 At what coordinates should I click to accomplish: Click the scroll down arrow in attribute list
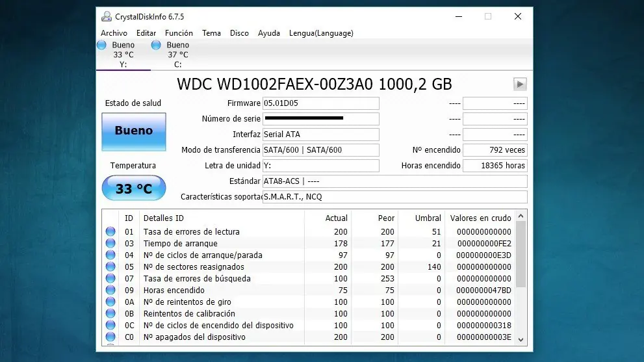521,340
